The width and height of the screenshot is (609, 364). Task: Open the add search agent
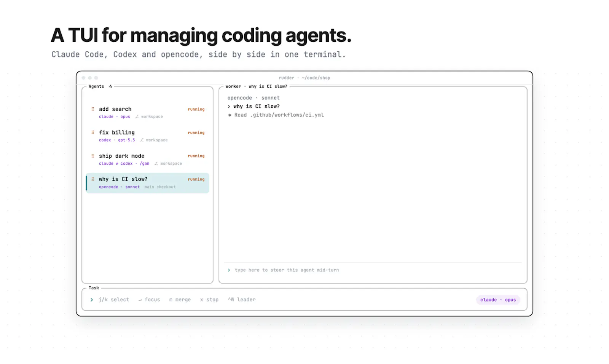148,113
